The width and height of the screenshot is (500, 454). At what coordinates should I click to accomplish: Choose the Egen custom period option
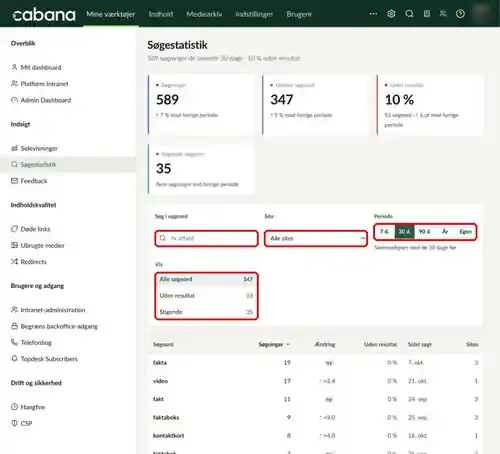coord(466,232)
